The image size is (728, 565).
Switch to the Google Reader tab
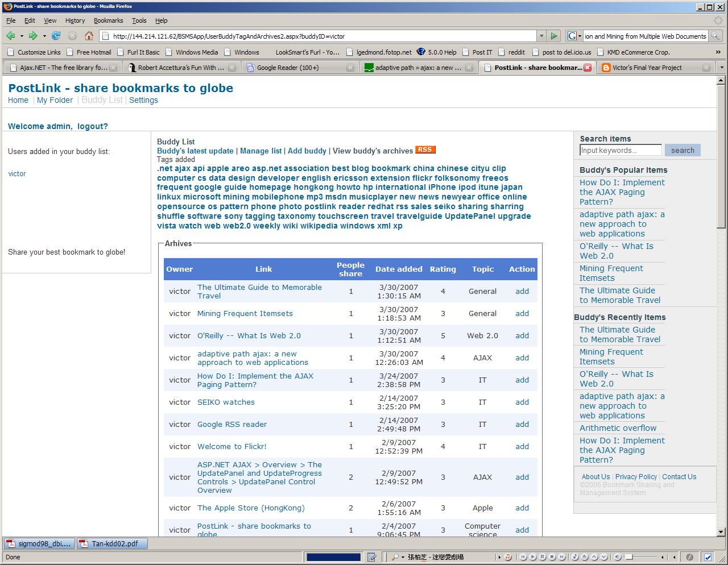[299, 68]
